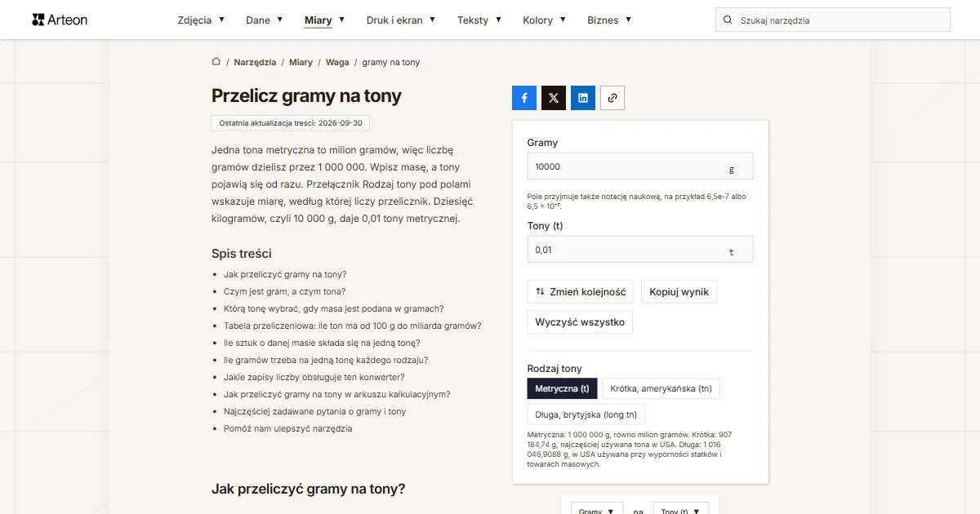Jump to Ile sztuk o danej masie link
Image resolution: width=980 pixels, height=514 pixels.
(322, 343)
